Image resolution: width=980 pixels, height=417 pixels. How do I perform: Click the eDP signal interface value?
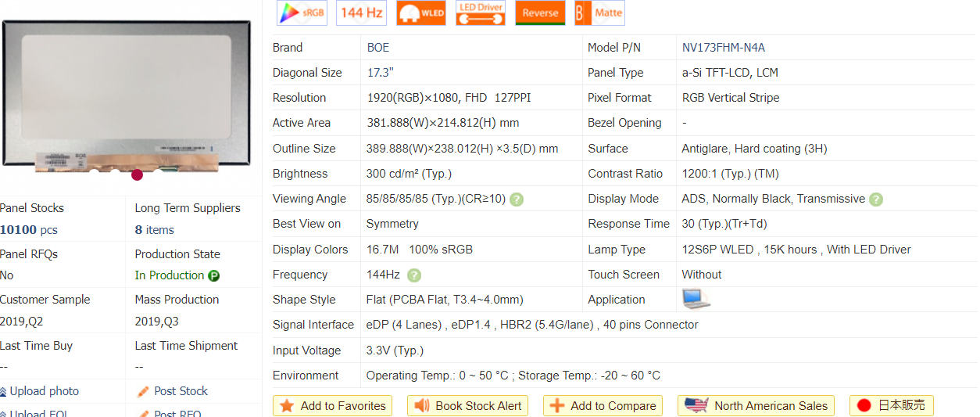click(x=532, y=325)
